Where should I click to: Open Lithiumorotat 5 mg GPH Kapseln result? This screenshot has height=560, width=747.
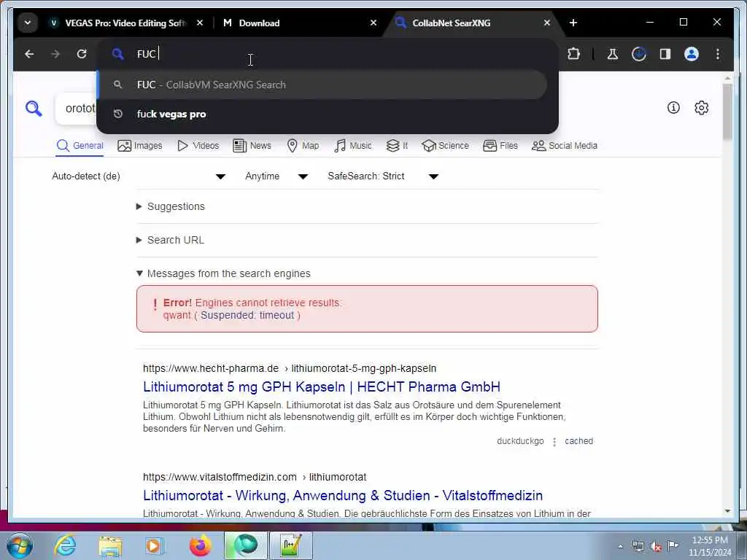[322, 386]
